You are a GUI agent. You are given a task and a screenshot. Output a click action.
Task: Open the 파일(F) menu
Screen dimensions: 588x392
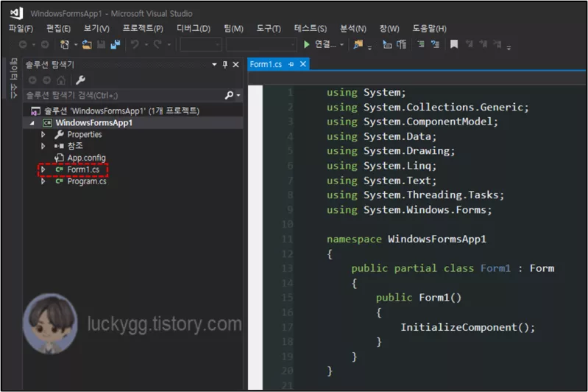tap(21, 29)
